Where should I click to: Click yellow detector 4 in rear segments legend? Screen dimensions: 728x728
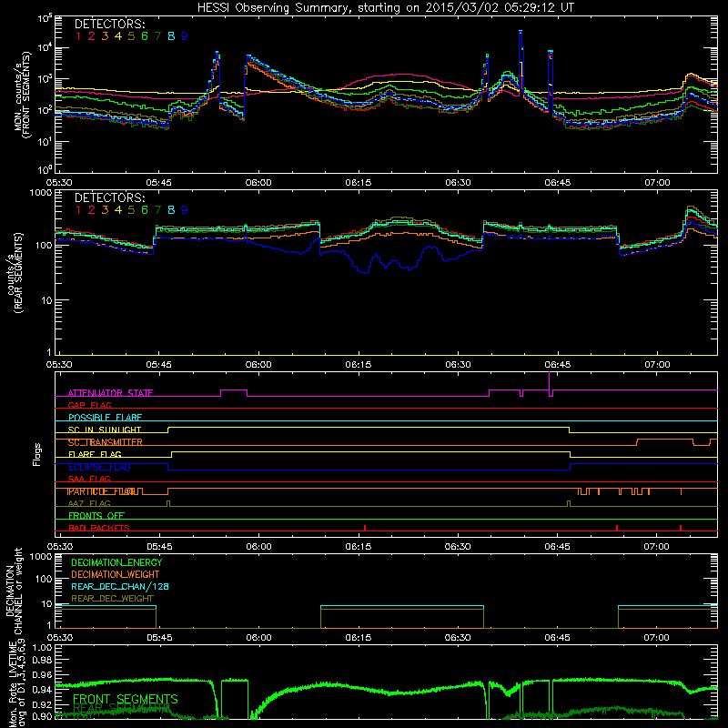click(x=118, y=210)
